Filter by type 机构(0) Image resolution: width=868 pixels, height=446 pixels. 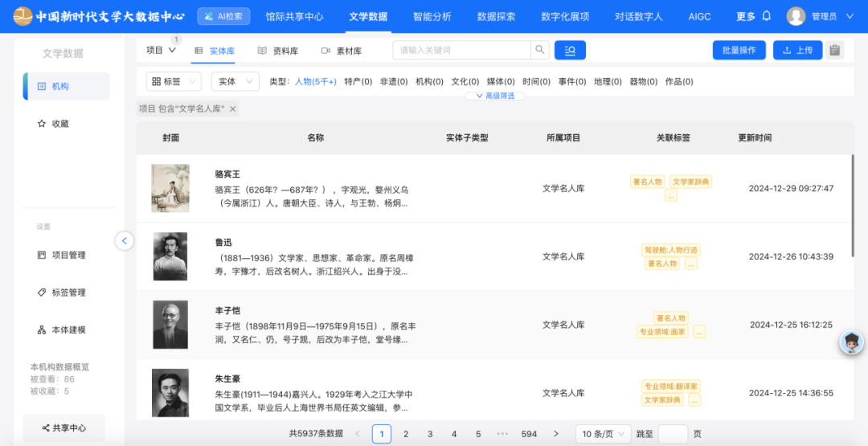[429, 81]
